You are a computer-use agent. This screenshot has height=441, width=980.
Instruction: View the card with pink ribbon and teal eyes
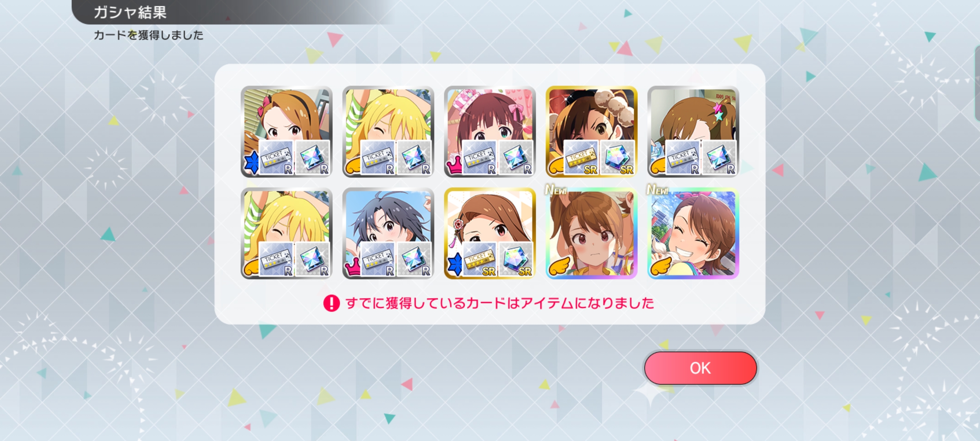pyautogui.click(x=490, y=131)
